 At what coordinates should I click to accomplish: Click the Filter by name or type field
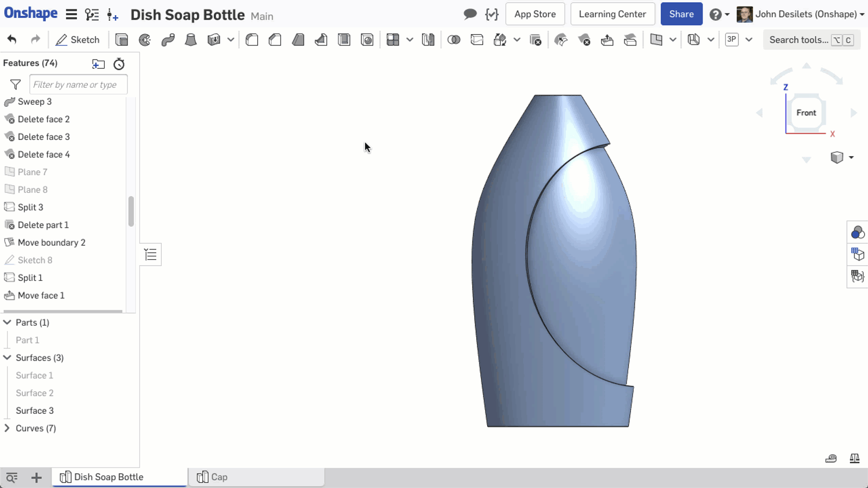click(78, 85)
